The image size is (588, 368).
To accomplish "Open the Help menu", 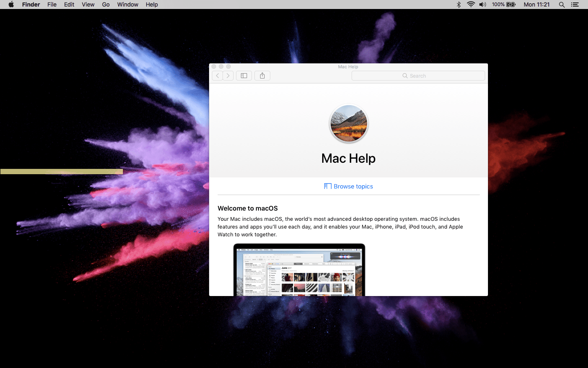I will coord(151,4).
